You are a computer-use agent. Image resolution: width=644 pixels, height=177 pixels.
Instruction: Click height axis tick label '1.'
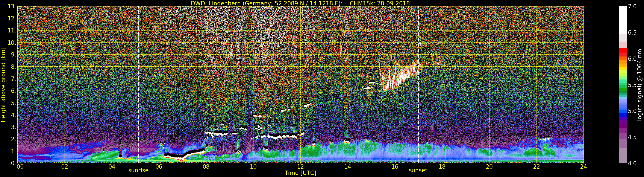[x=13, y=151]
